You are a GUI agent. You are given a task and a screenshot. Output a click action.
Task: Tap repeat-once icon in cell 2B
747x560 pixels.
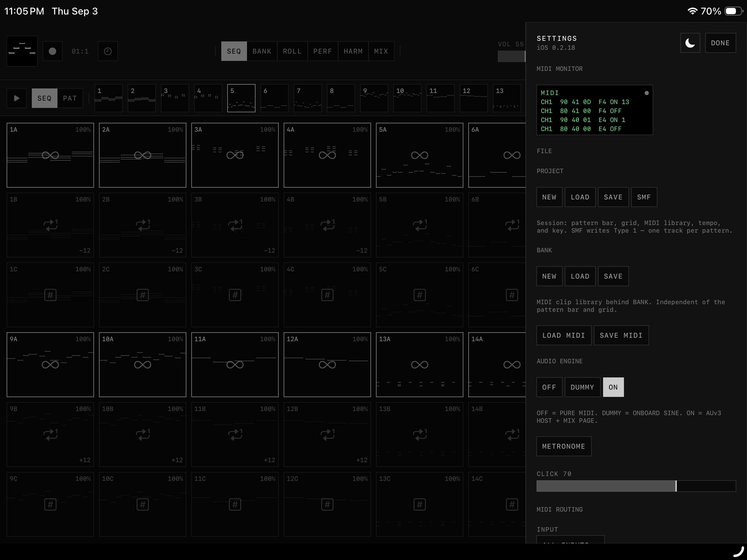143,225
